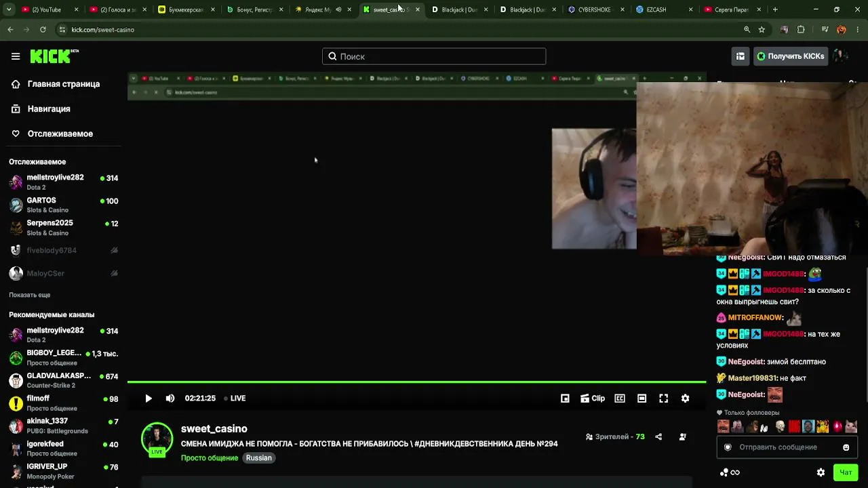The width and height of the screenshot is (868, 488).
Task: Open player settings gear
Action: pos(685,399)
